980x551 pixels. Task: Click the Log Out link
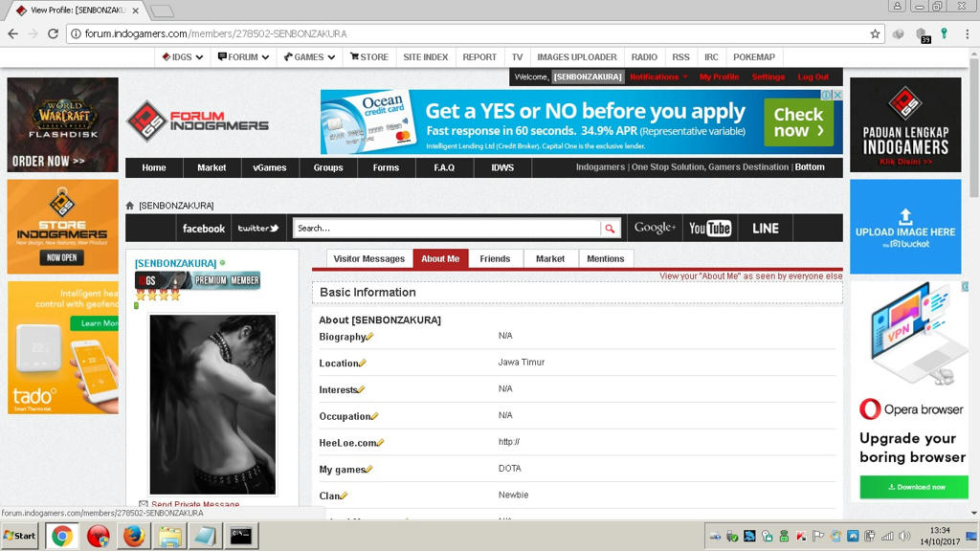813,77
